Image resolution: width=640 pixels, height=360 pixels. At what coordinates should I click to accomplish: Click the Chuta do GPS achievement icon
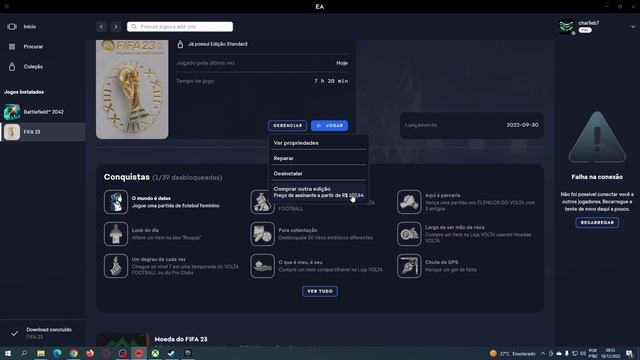[x=409, y=266]
